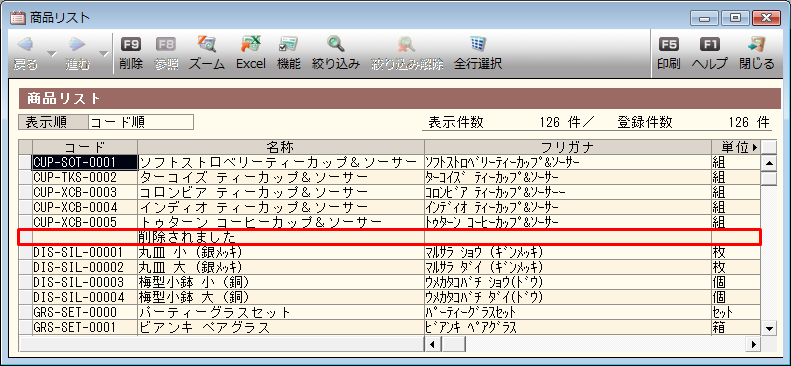
Task: Click furigana マルサラ ショウ (ギンメッキ)
Action: point(485,252)
